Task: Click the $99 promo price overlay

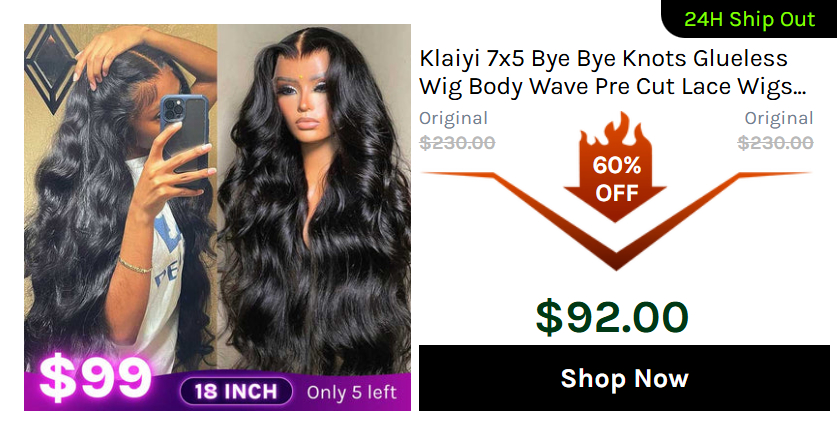Action: (x=95, y=378)
